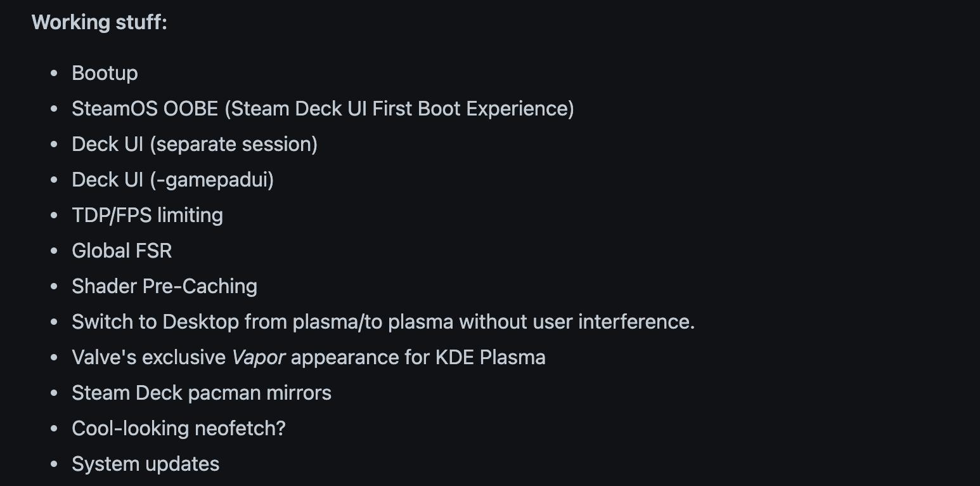This screenshot has width=980, height=486.
Task: Click the bullet point beside "Bootup"
Action: [55, 73]
